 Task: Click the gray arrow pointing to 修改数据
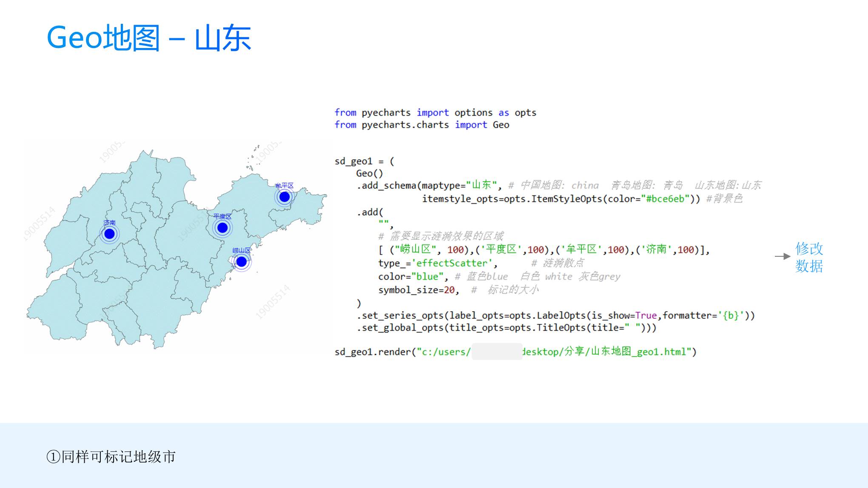pyautogui.click(x=782, y=256)
